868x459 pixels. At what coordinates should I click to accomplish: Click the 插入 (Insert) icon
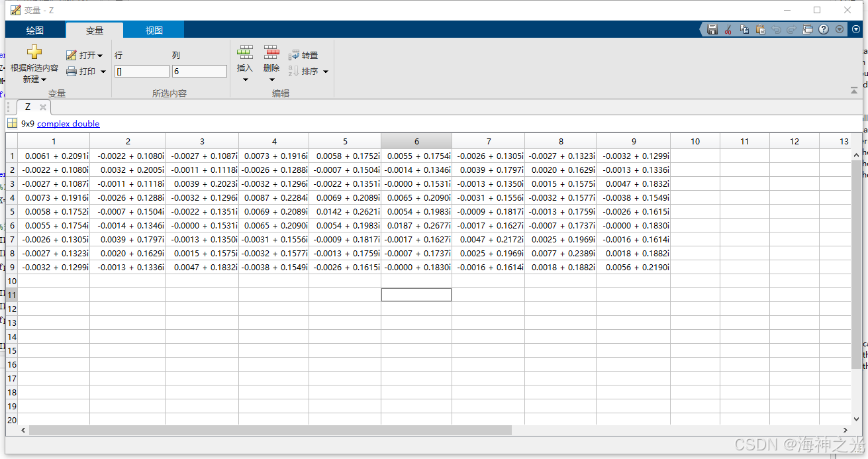click(245, 52)
